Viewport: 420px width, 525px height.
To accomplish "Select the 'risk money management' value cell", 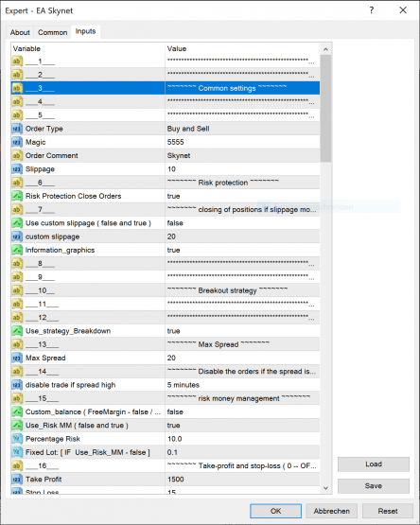I will tap(242, 398).
